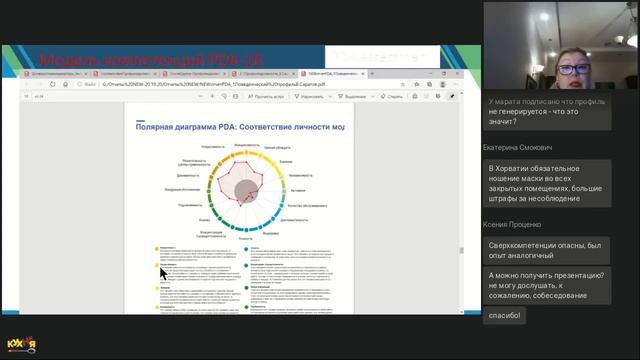Screen dimensions: 640x360
Task: Select the Стереть erase tool
Action: coord(391,96)
